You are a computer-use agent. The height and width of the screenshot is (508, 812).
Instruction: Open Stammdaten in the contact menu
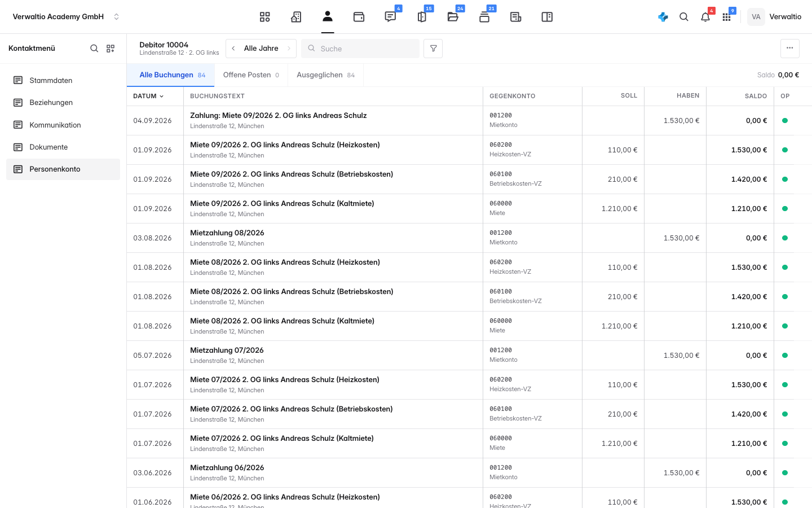(x=63, y=81)
